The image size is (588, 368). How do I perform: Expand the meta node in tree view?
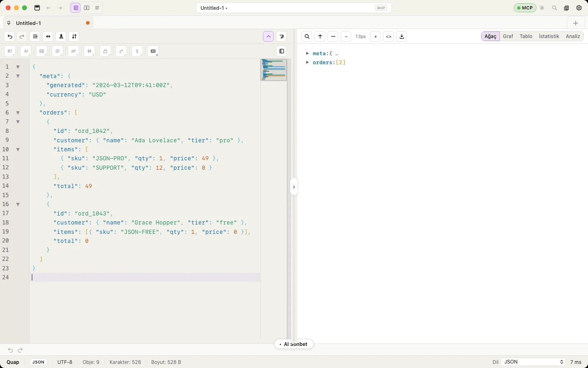pos(307,54)
